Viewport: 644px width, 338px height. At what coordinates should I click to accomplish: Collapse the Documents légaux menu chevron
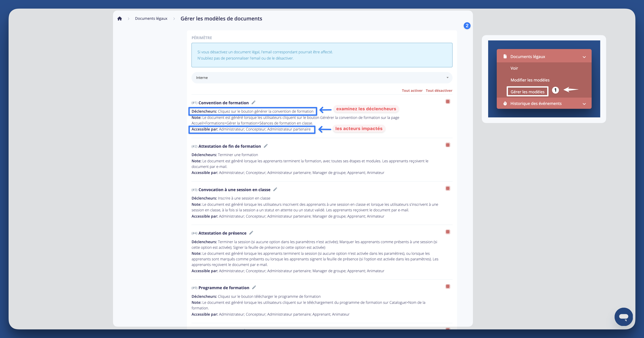pos(584,56)
